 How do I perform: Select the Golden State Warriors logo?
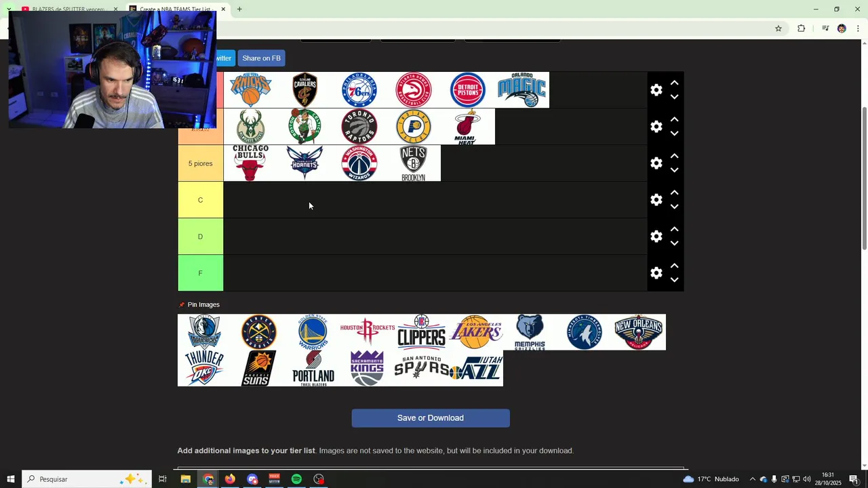tap(313, 332)
